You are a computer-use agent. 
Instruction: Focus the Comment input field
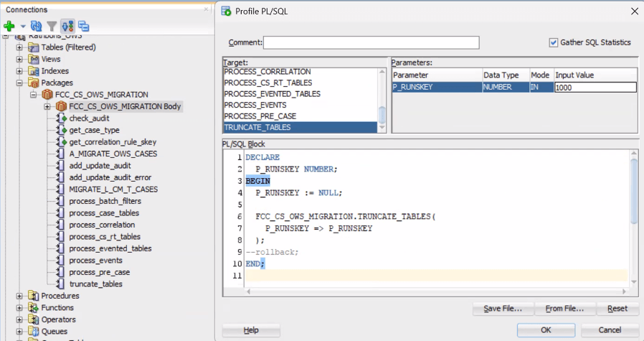click(x=371, y=42)
